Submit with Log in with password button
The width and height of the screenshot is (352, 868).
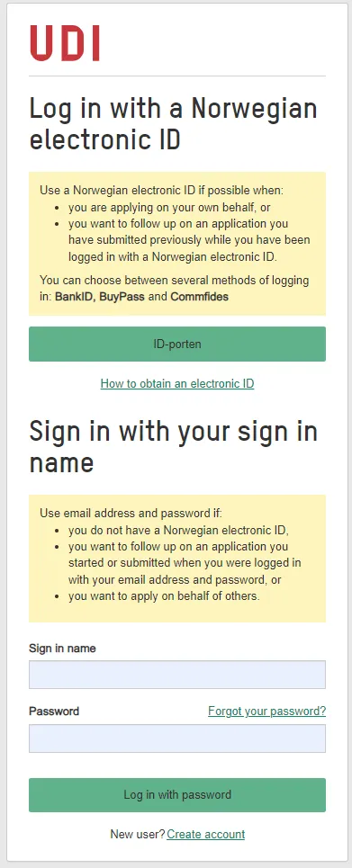pos(177,795)
